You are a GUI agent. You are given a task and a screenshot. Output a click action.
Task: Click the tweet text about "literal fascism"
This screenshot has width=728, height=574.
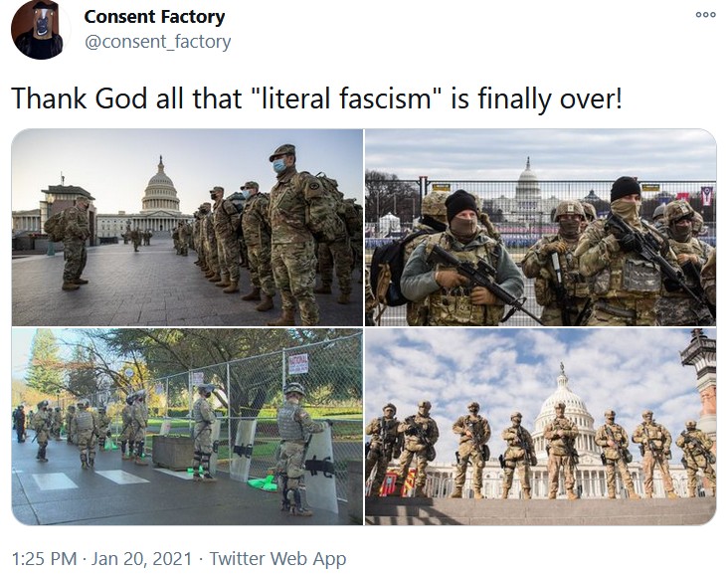pos(316,98)
